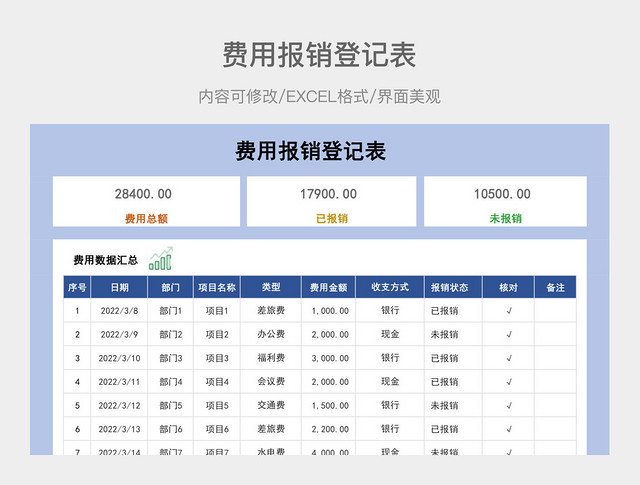Click the green 未报销 summary label

(506, 219)
